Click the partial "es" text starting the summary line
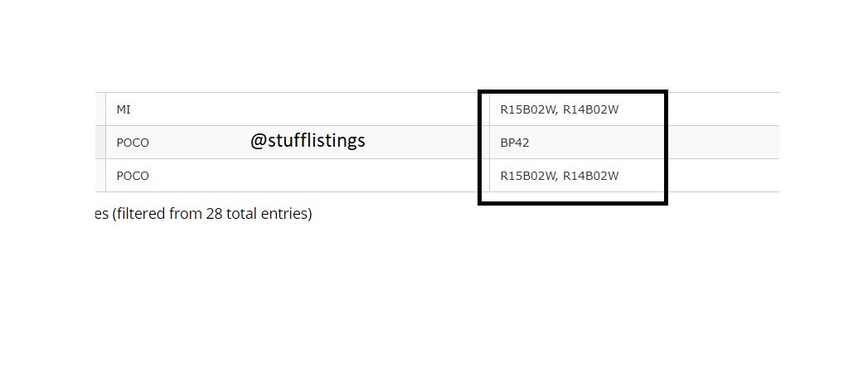The height and width of the screenshot is (378, 868). pos(101,214)
